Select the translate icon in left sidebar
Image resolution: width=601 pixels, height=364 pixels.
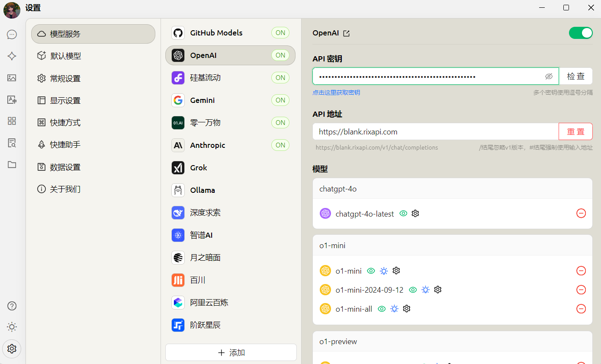coord(12,100)
